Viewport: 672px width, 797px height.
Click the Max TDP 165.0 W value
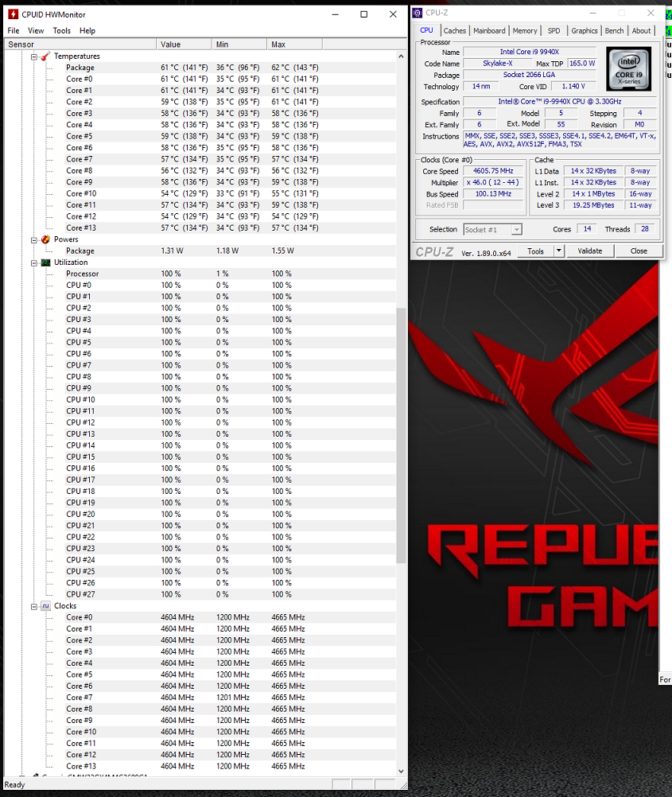582,64
